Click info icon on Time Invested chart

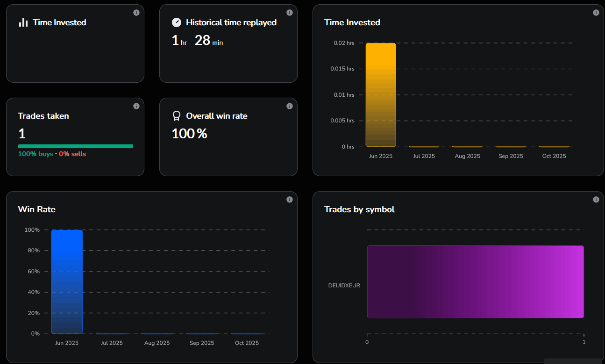[596, 13]
